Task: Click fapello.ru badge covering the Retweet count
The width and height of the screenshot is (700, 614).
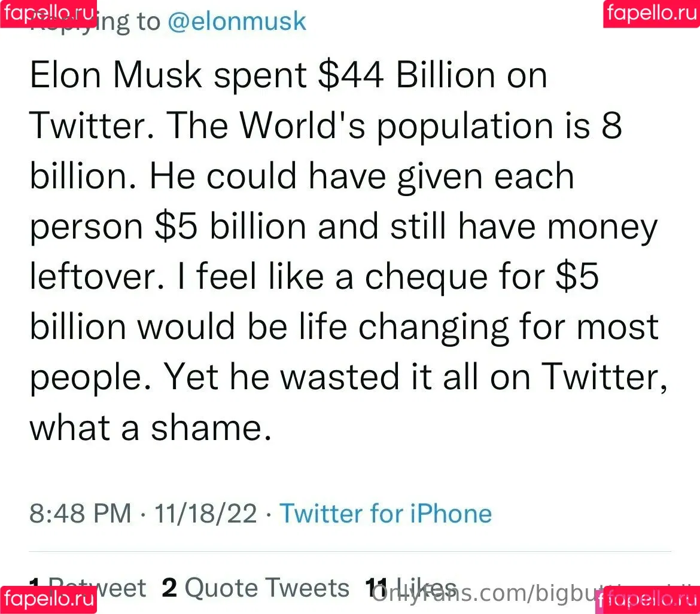Action: coord(48,599)
